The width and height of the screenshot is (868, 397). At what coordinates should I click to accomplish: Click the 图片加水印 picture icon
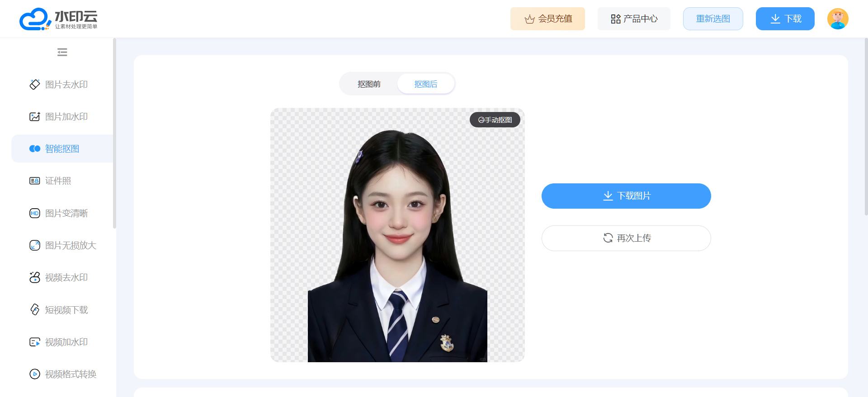(x=35, y=117)
